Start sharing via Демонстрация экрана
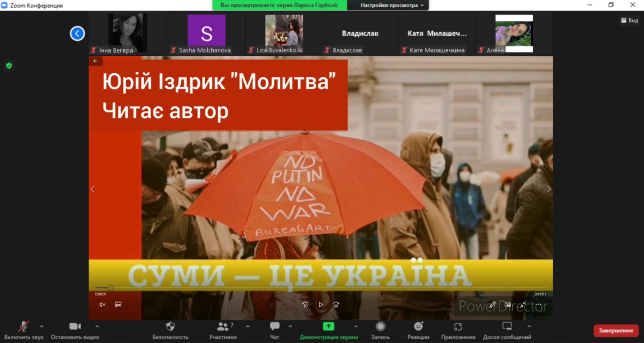Image resolution: width=644 pixels, height=343 pixels. [x=328, y=326]
